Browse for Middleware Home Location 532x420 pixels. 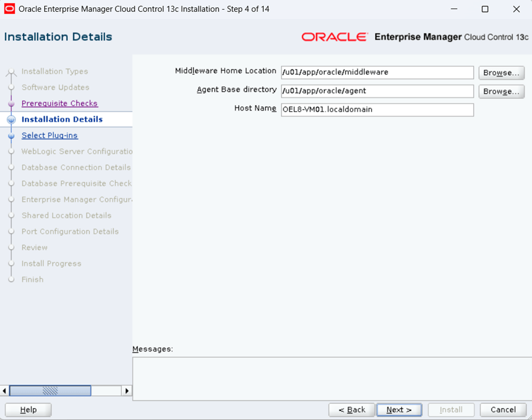501,73
